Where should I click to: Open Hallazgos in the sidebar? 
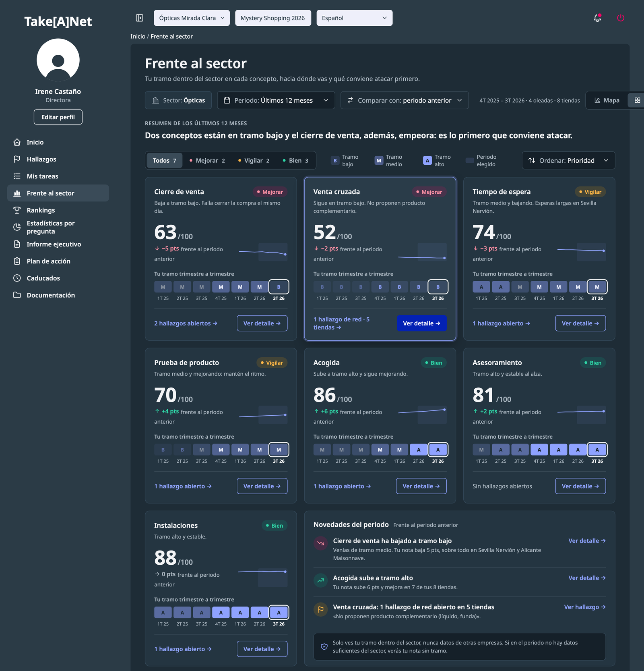point(58,159)
